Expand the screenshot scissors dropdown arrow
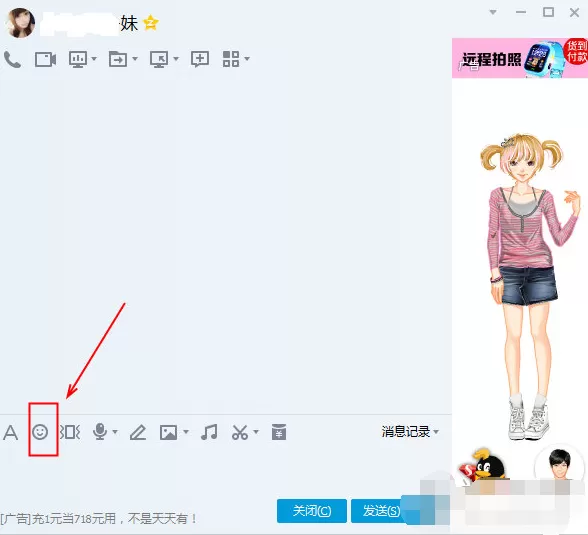 coord(256,432)
